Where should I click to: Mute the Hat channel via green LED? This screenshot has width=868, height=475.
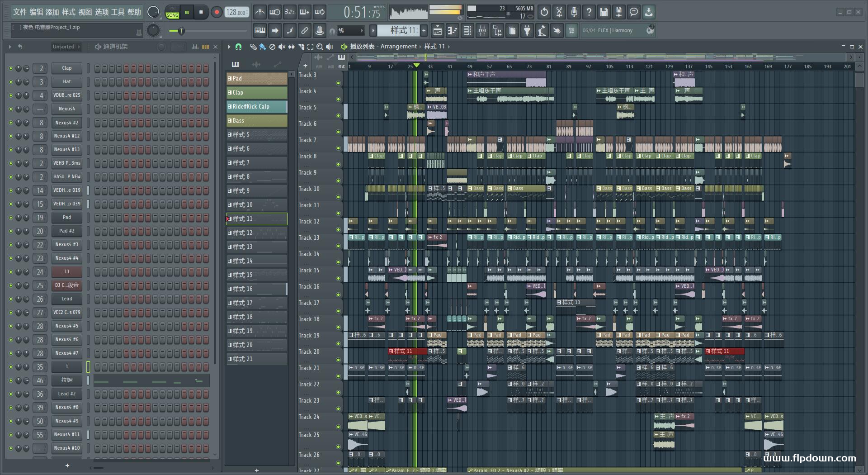coord(10,82)
